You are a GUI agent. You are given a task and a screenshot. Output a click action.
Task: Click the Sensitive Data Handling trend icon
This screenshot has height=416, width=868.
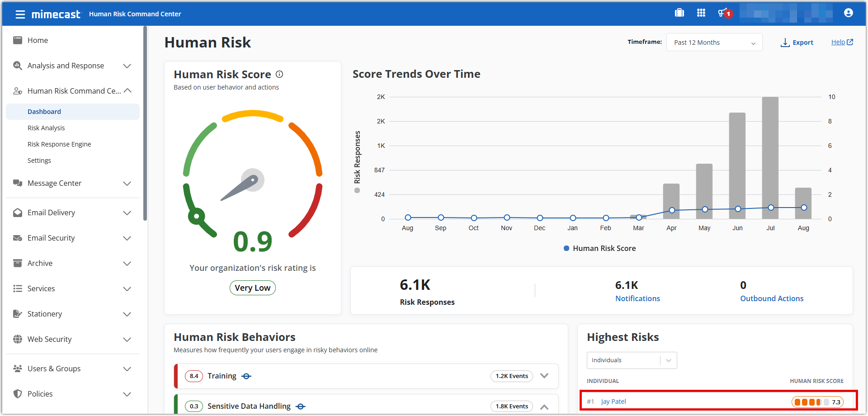pos(301,407)
